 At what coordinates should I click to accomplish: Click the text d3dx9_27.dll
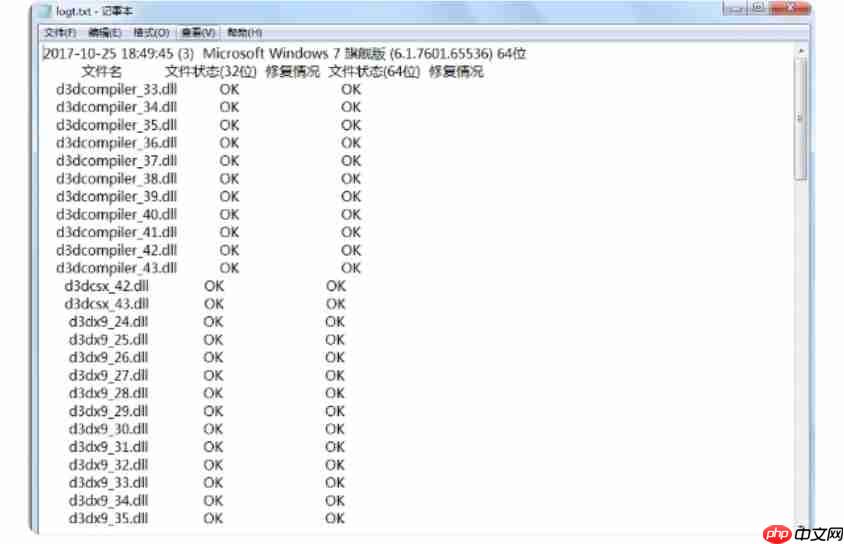(x=108, y=375)
